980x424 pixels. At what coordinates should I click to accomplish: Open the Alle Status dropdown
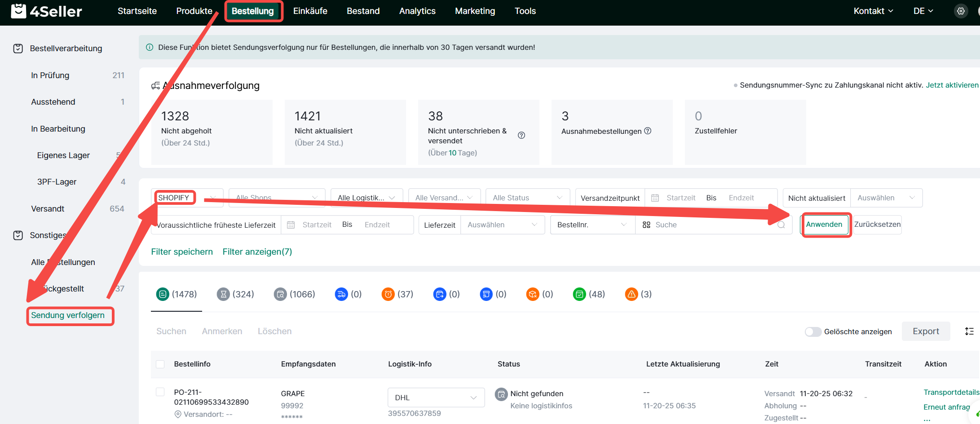pos(527,198)
